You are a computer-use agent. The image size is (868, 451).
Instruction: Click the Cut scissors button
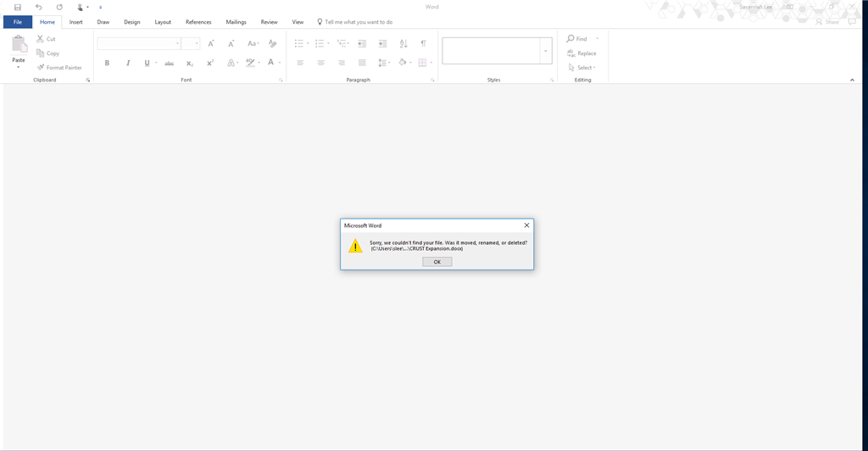coord(47,39)
